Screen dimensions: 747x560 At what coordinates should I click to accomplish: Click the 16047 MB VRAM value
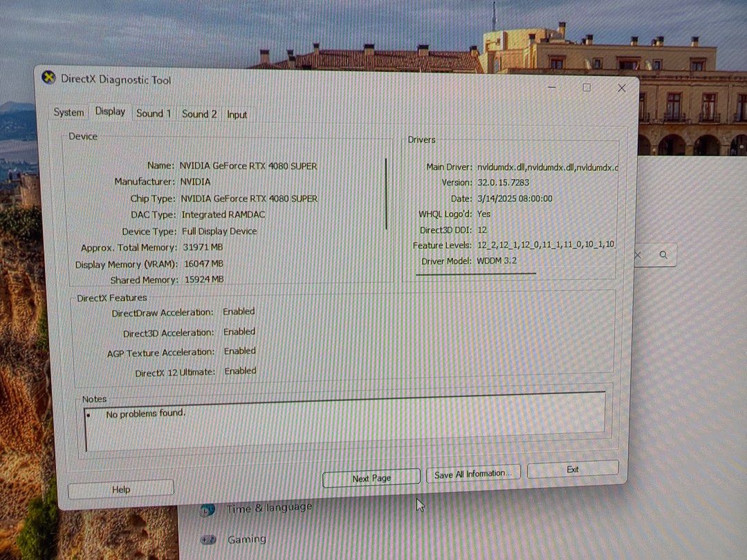[203, 263]
